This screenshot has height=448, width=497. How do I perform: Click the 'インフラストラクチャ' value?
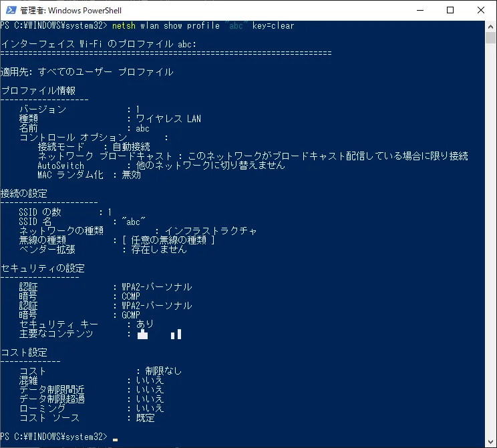pos(211,230)
